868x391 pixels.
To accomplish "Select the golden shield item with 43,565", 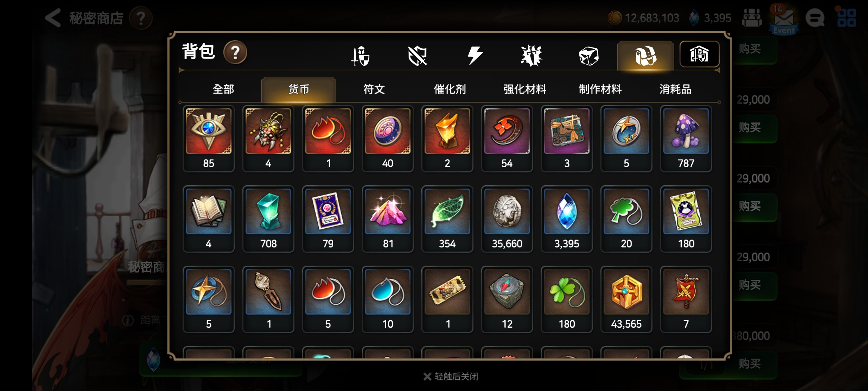I will (626, 299).
